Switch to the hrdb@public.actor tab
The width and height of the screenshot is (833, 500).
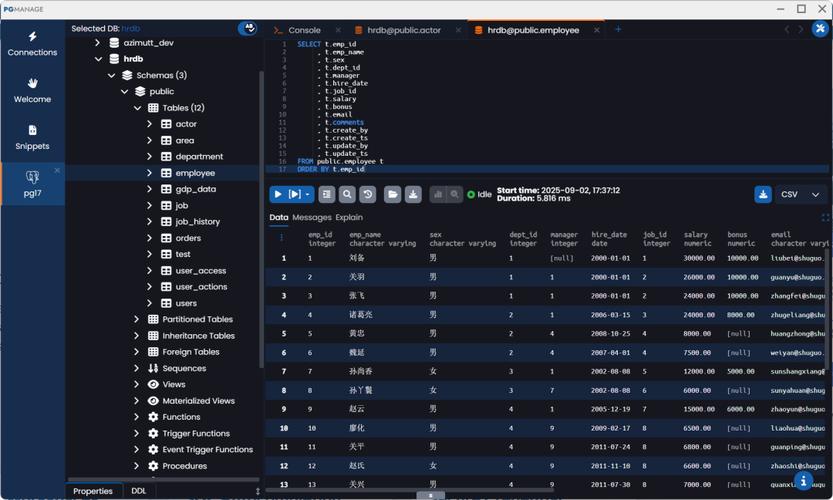click(398, 30)
